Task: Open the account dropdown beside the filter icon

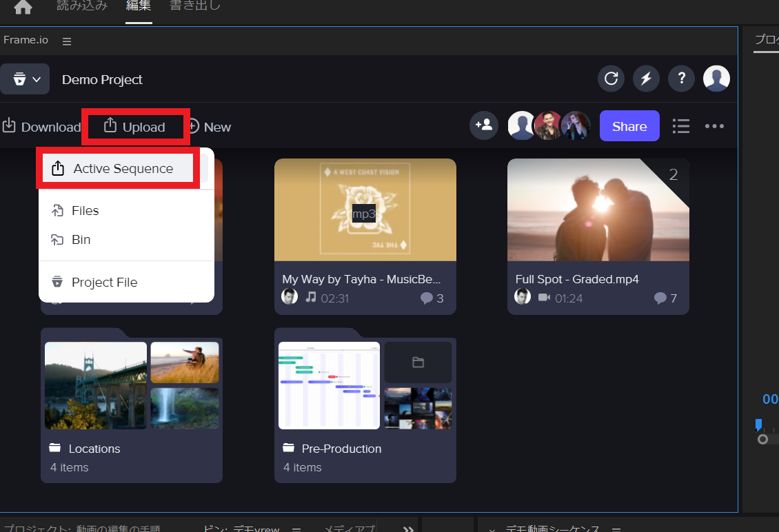Action: pos(37,79)
